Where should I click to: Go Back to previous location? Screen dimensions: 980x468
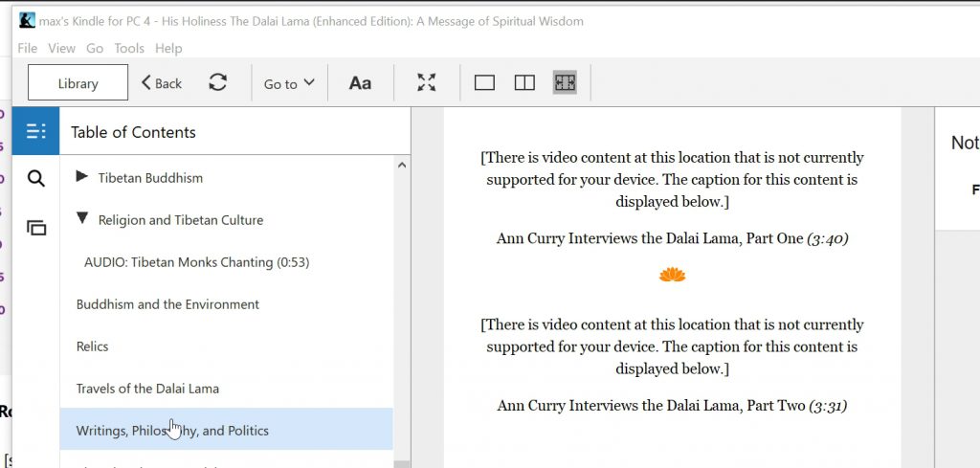(162, 83)
